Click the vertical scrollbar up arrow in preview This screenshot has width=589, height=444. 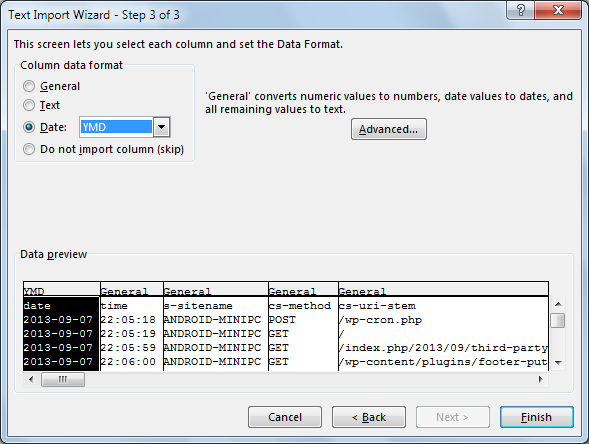558,304
